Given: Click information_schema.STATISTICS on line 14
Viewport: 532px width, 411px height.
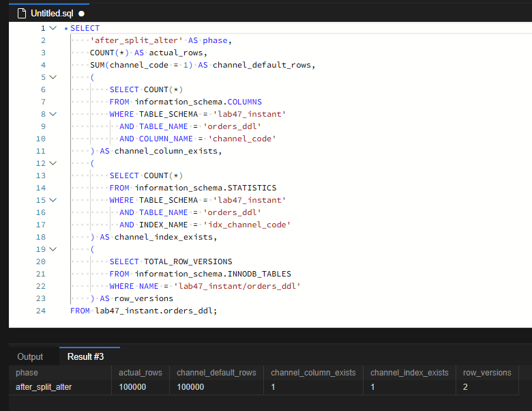Looking at the screenshot, I should pos(206,188).
